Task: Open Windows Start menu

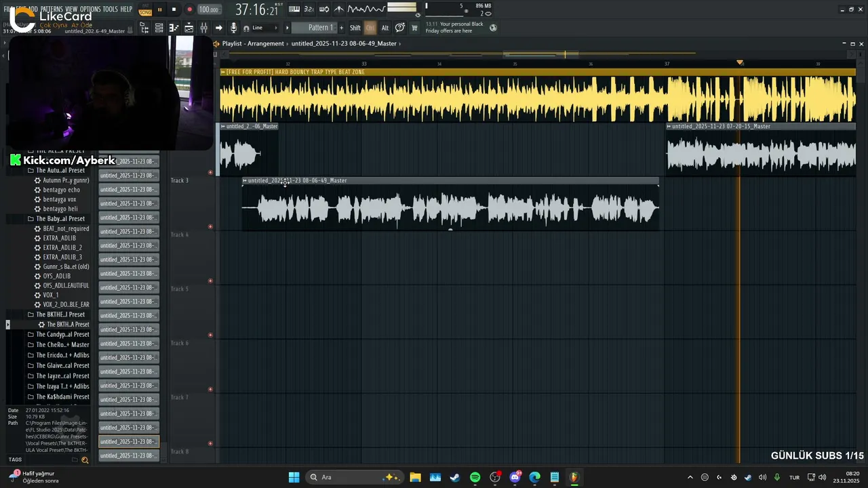Action: pos(294,477)
